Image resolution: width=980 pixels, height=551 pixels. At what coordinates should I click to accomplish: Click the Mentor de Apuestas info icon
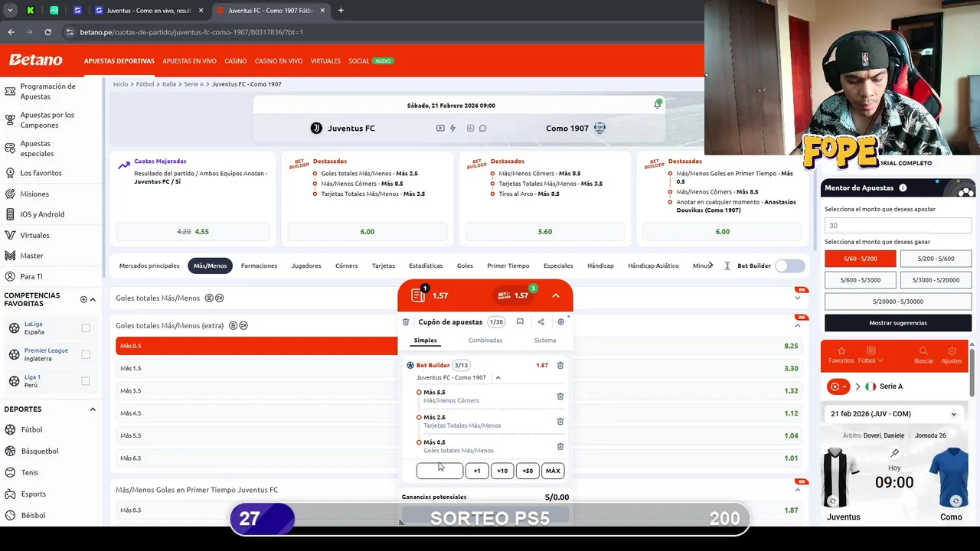point(903,187)
